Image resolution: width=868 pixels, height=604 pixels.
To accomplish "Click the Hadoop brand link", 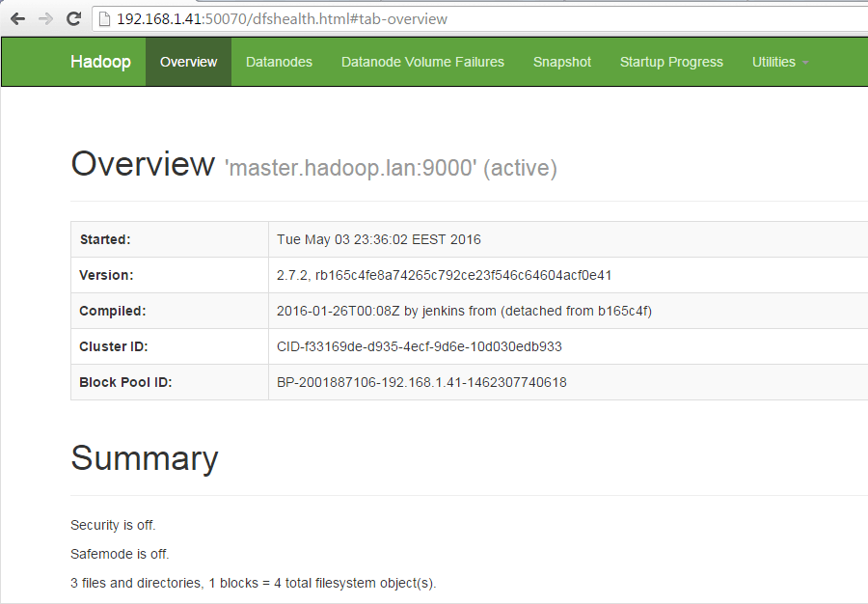I will (100, 62).
